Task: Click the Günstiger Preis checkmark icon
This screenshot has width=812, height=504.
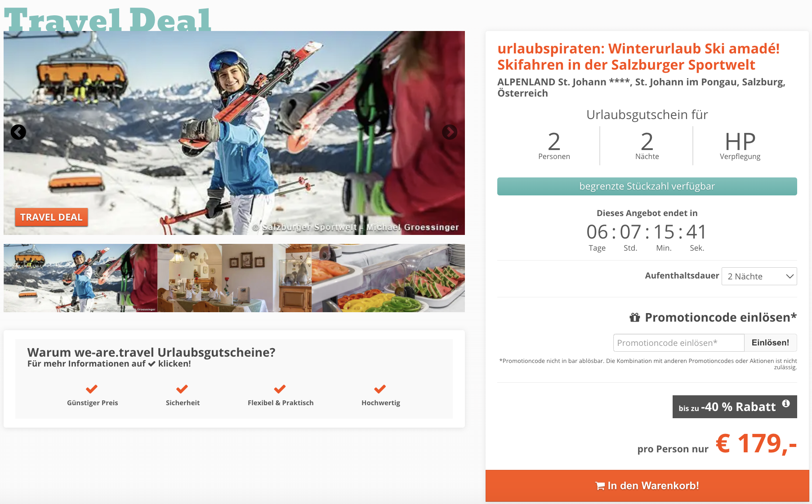Action: point(92,389)
